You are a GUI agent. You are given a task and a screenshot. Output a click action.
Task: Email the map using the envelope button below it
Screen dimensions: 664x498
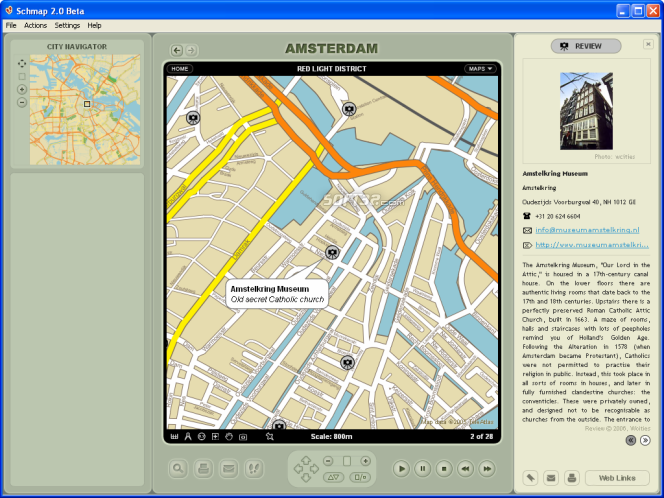[229, 469]
